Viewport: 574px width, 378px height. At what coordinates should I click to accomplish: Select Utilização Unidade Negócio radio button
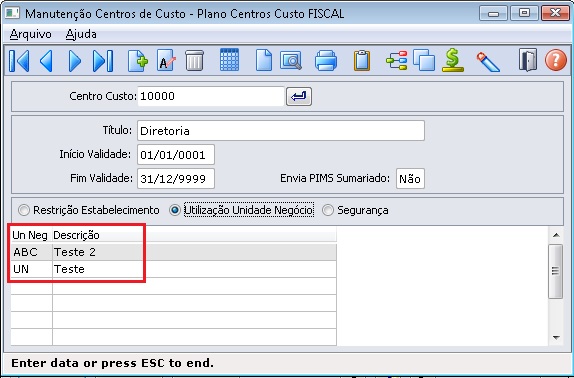pos(175,210)
